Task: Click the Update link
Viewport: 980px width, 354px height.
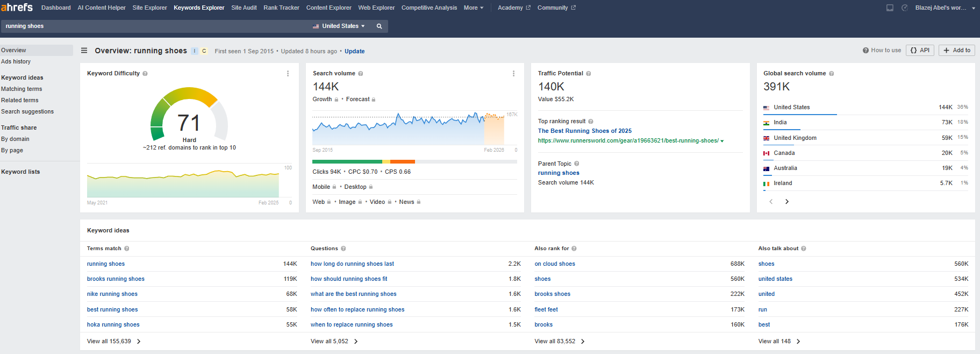Action: [354, 52]
